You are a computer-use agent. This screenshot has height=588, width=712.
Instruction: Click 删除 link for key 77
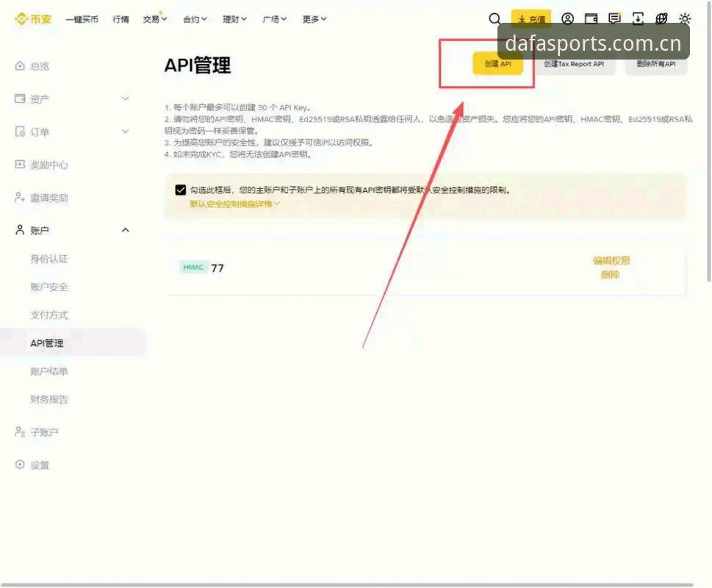tap(610, 274)
